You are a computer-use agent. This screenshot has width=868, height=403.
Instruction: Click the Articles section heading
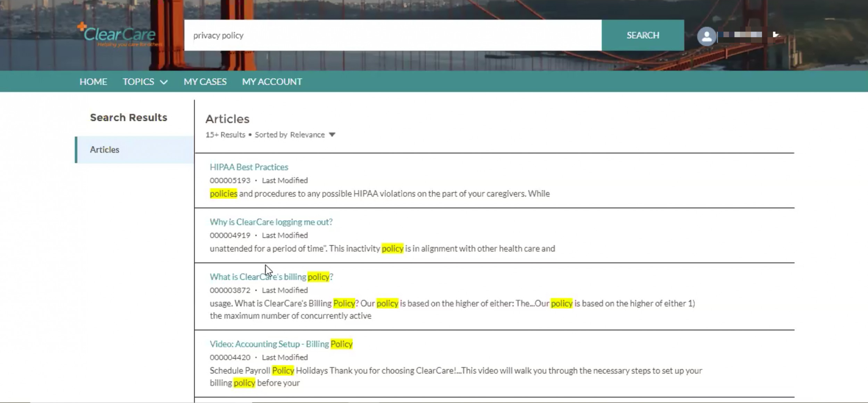[227, 119]
